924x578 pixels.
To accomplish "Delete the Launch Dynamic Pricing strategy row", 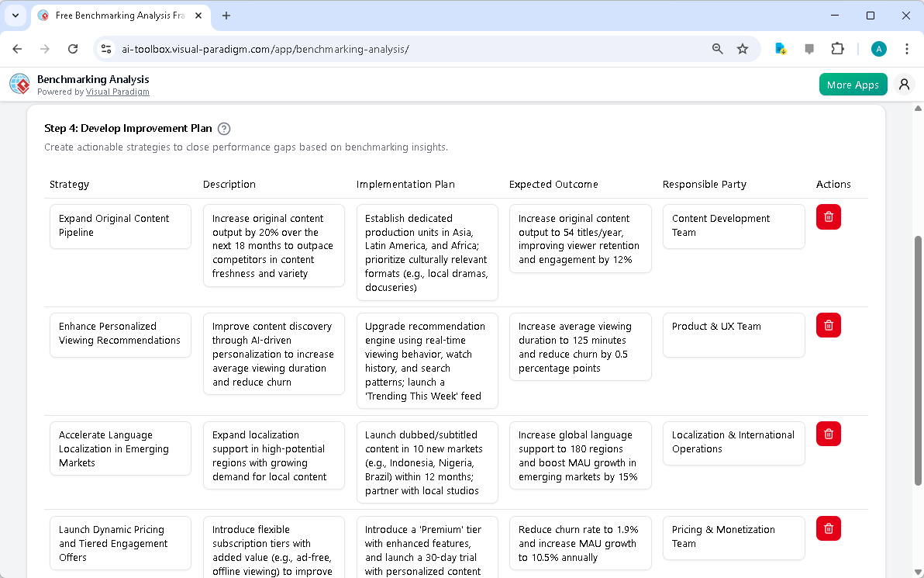I will click(828, 528).
